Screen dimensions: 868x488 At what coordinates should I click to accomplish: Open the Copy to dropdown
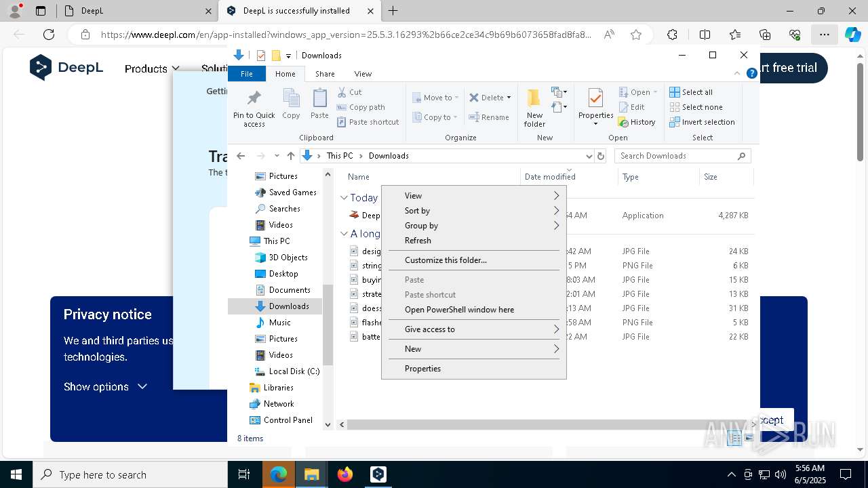pyautogui.click(x=435, y=117)
